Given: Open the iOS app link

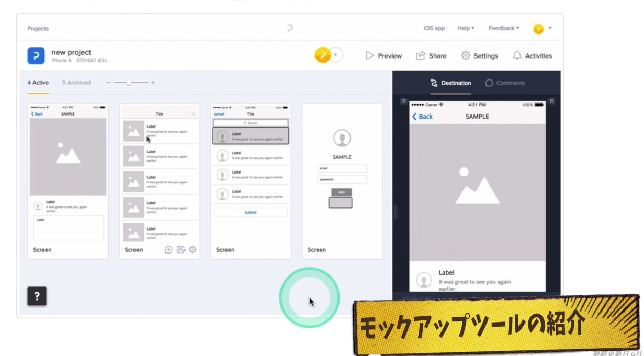Looking at the screenshot, I should (434, 28).
